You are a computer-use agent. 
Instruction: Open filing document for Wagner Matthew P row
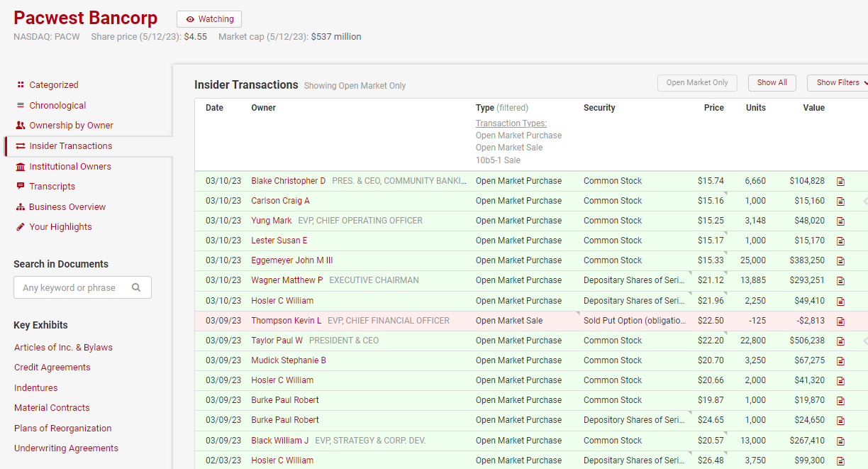[x=840, y=280]
